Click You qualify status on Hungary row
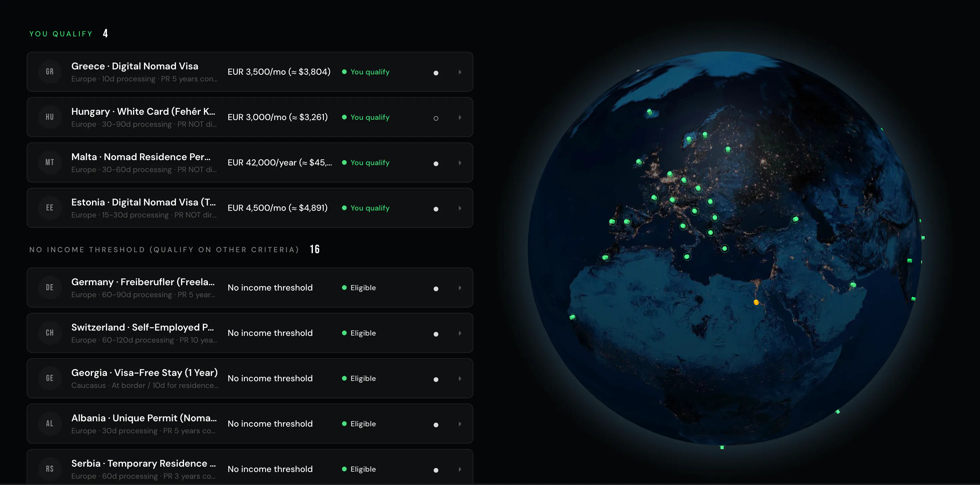This screenshot has height=485, width=980. click(x=366, y=117)
